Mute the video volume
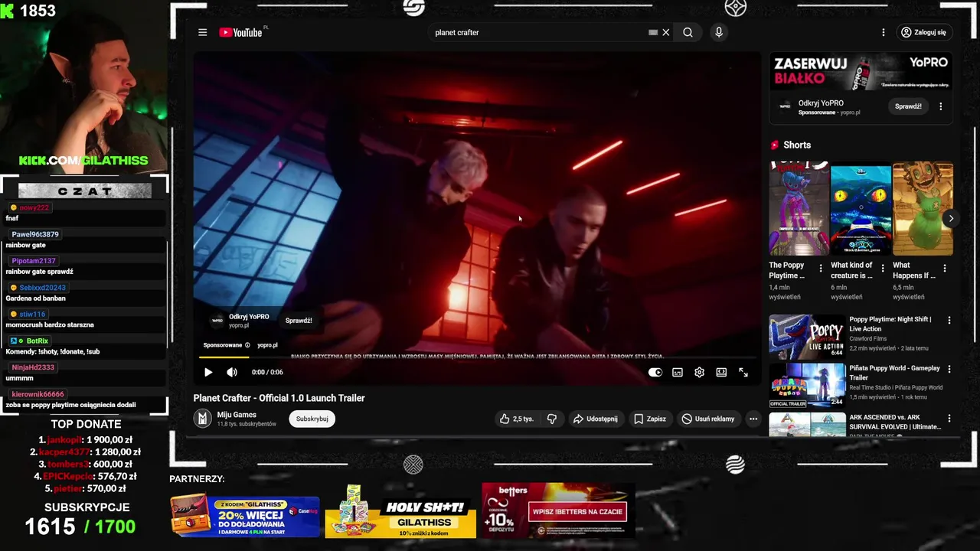 coord(232,372)
